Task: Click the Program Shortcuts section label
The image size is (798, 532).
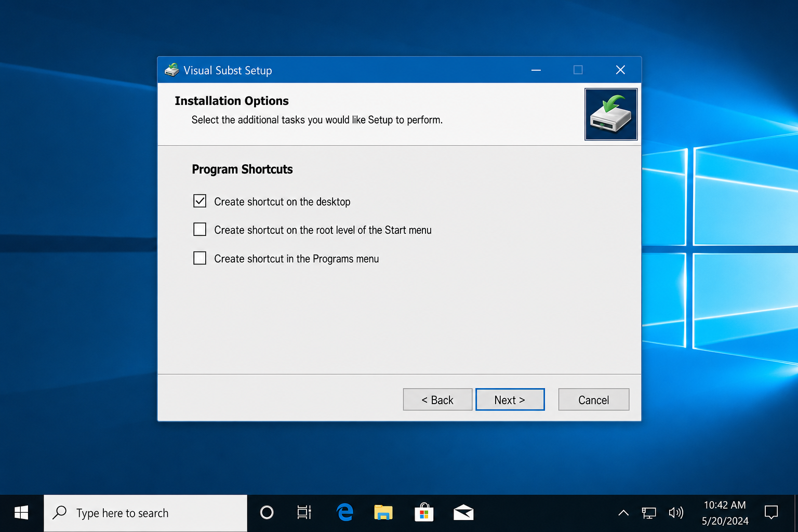Action: [x=242, y=169]
